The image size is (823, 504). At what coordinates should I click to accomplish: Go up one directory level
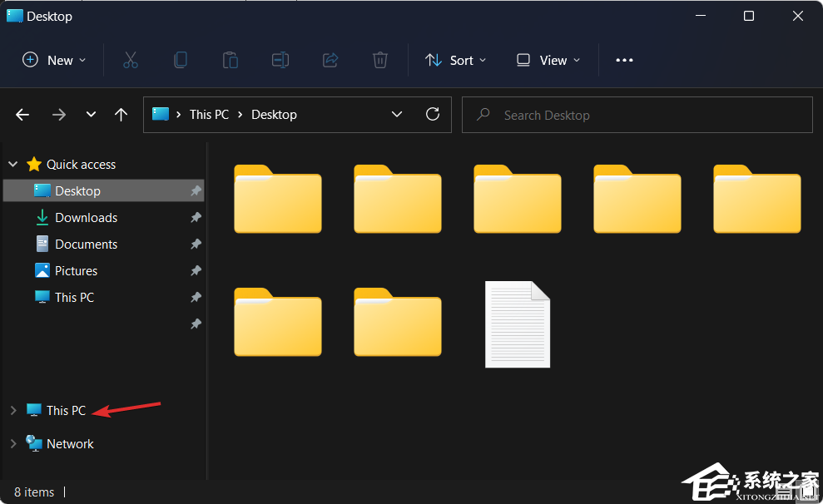point(121,115)
